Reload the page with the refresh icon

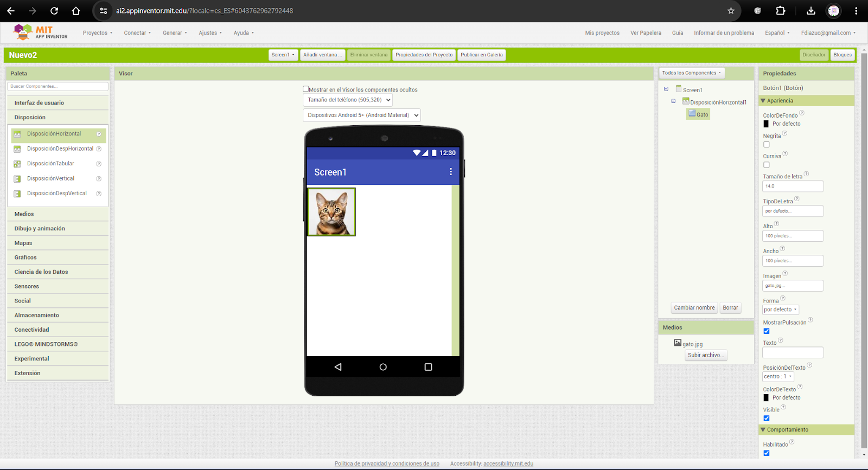54,11
